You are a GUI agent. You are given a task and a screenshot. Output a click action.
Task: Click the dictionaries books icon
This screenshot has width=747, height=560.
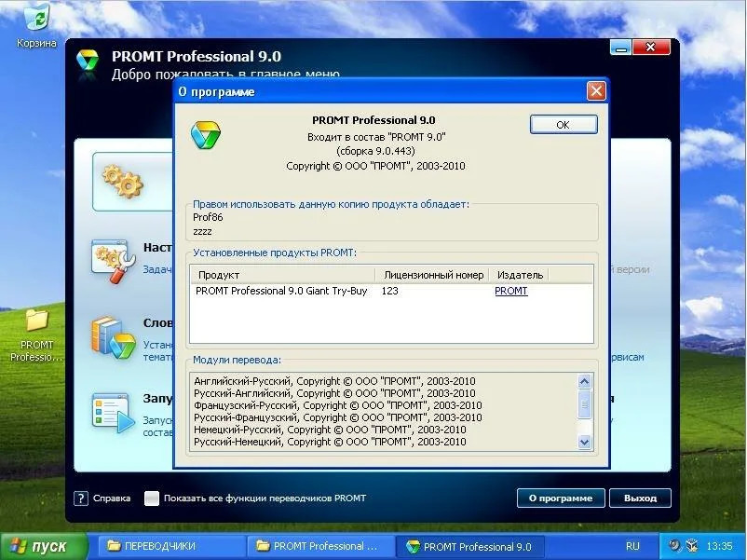[x=114, y=337]
